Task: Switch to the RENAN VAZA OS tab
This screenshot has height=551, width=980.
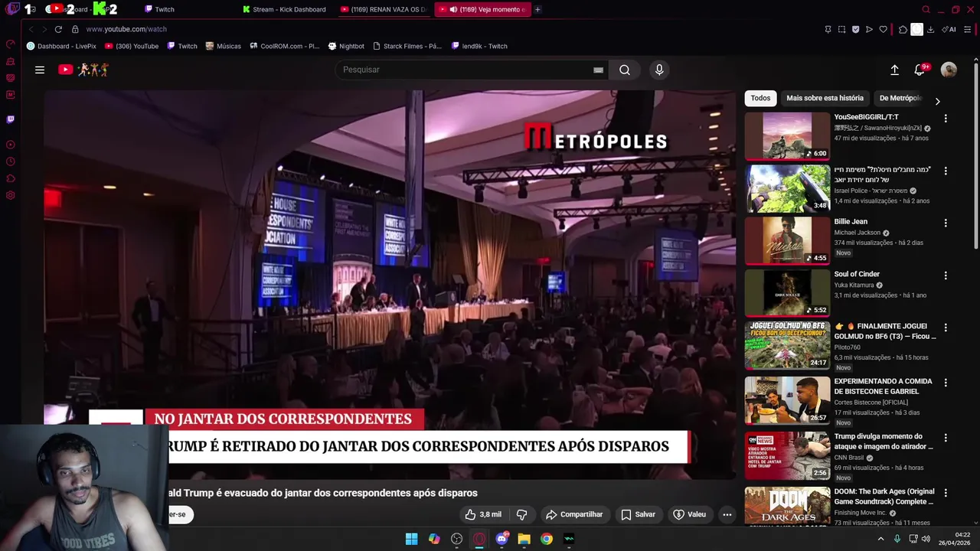Action: (383, 9)
